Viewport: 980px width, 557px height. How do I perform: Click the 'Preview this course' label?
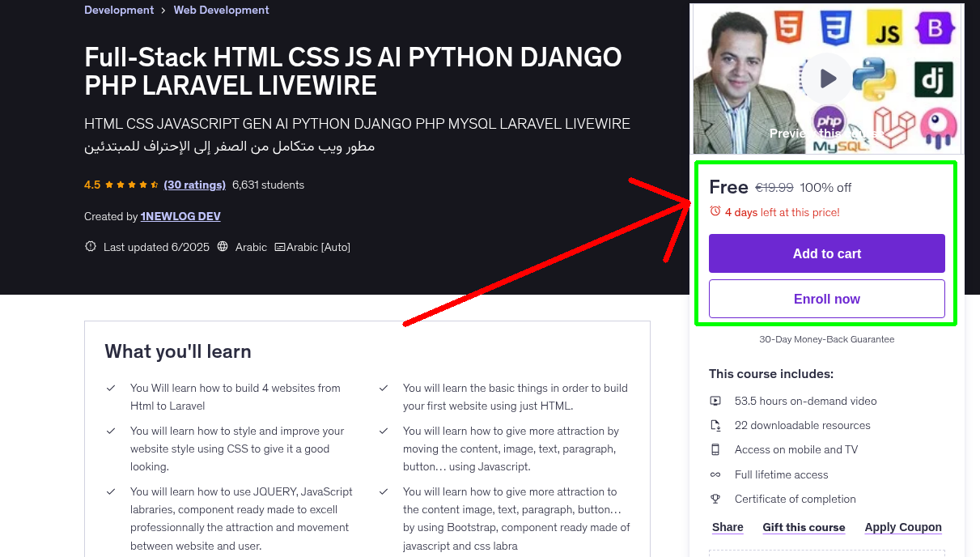(x=827, y=133)
